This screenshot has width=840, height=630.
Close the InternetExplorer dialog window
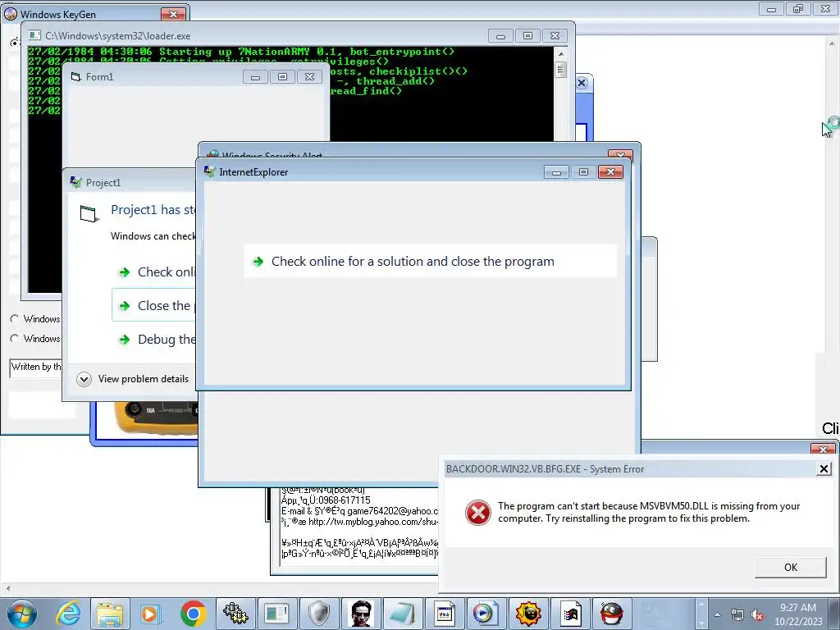pos(610,172)
